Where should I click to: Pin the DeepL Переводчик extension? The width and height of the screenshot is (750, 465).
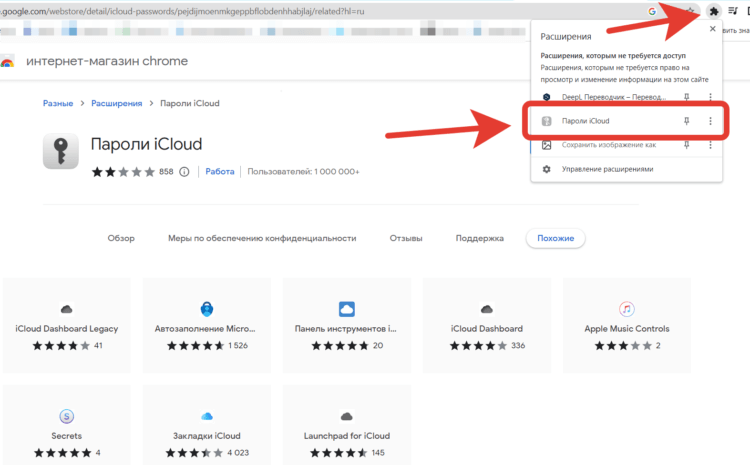(x=686, y=97)
